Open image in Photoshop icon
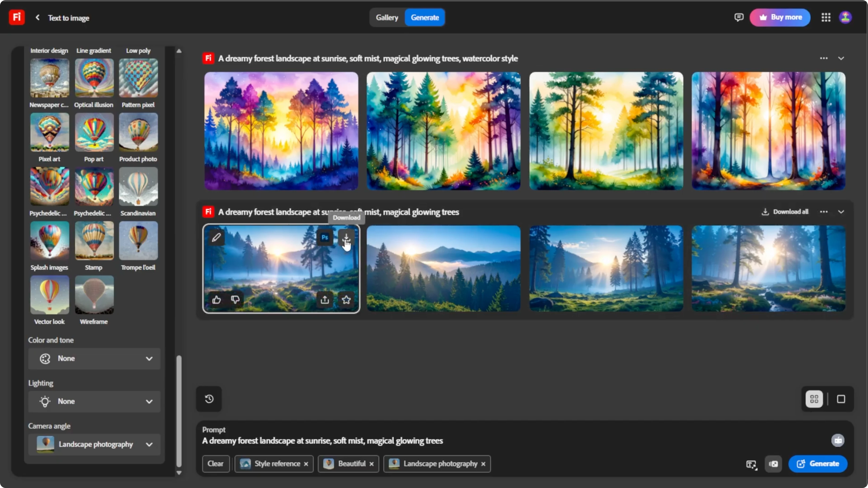Viewport: 868px width, 488px height. click(325, 237)
